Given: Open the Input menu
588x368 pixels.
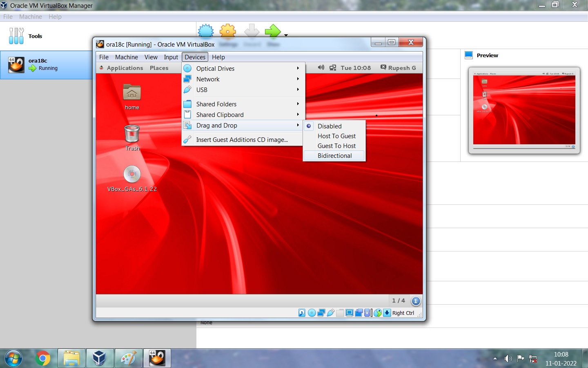Looking at the screenshot, I should [171, 57].
